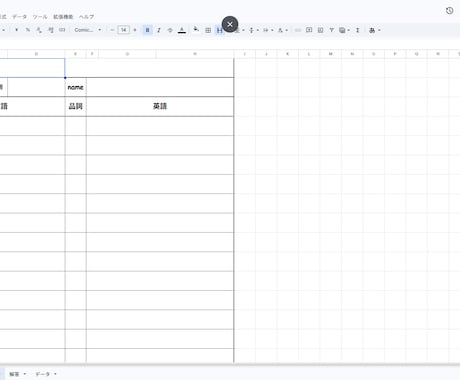Click the format as percent icon
Image resolution: width=460 pixels, height=380 pixels.
point(28,30)
